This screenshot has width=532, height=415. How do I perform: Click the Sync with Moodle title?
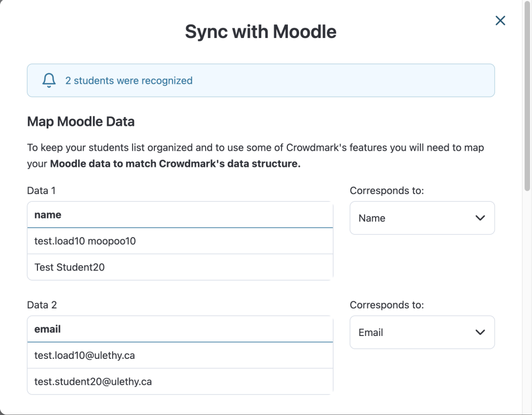coord(261,32)
